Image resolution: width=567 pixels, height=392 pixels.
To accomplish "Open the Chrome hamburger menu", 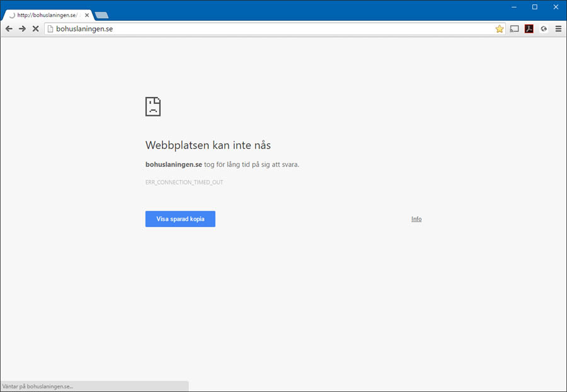I will (x=558, y=29).
